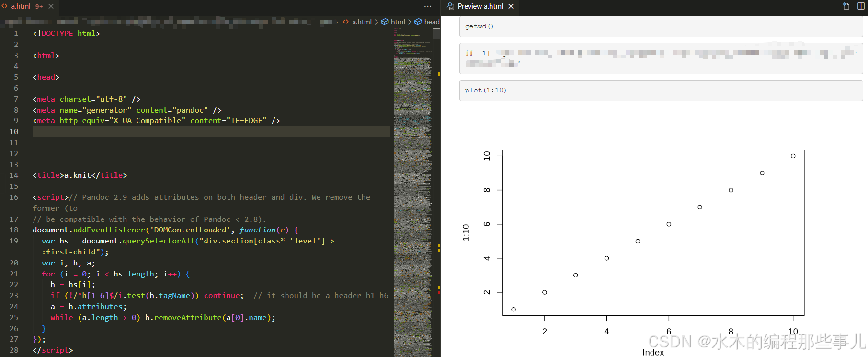Close the Preview a.html tab

pyautogui.click(x=511, y=6)
